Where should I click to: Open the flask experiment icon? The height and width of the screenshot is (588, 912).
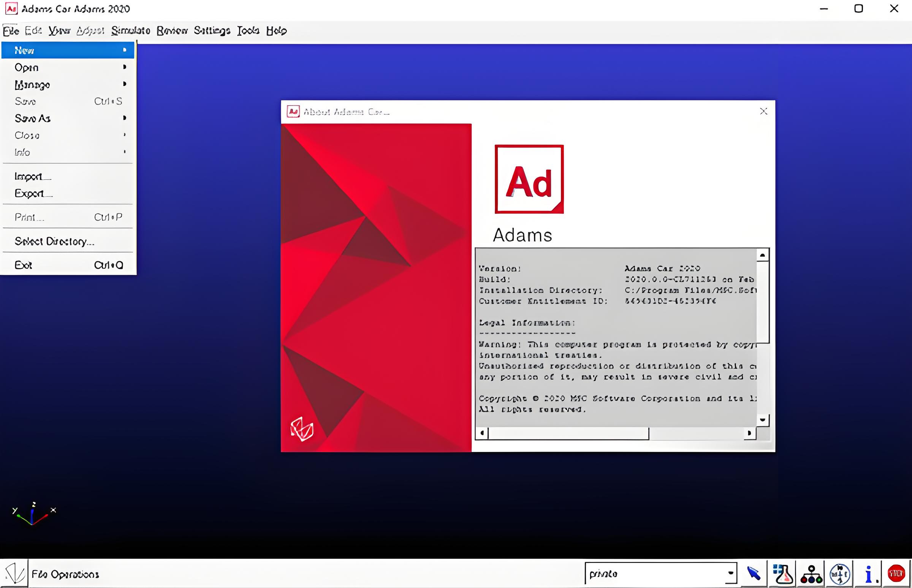(x=782, y=574)
